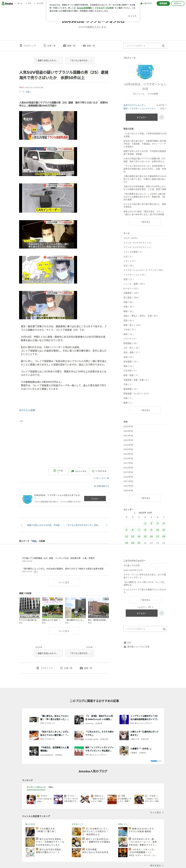Click the comment count icon under 男が勝手に入ってきた article
Image resolution: width=186 pixels, height=868 pixels.
(36, 572)
